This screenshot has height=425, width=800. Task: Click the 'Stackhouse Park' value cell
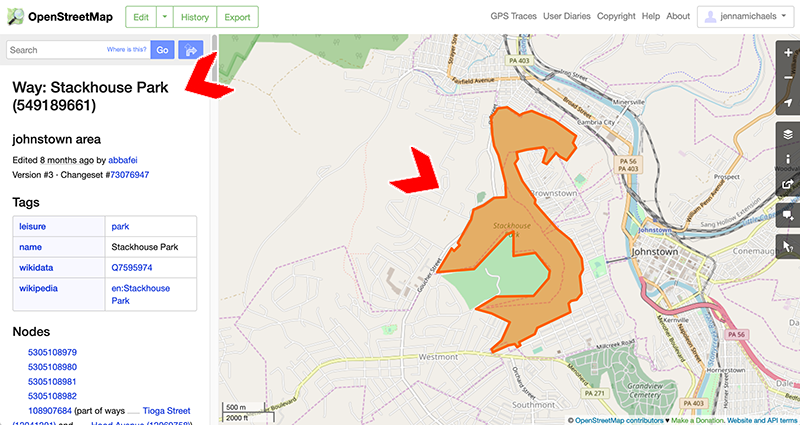[x=151, y=247]
